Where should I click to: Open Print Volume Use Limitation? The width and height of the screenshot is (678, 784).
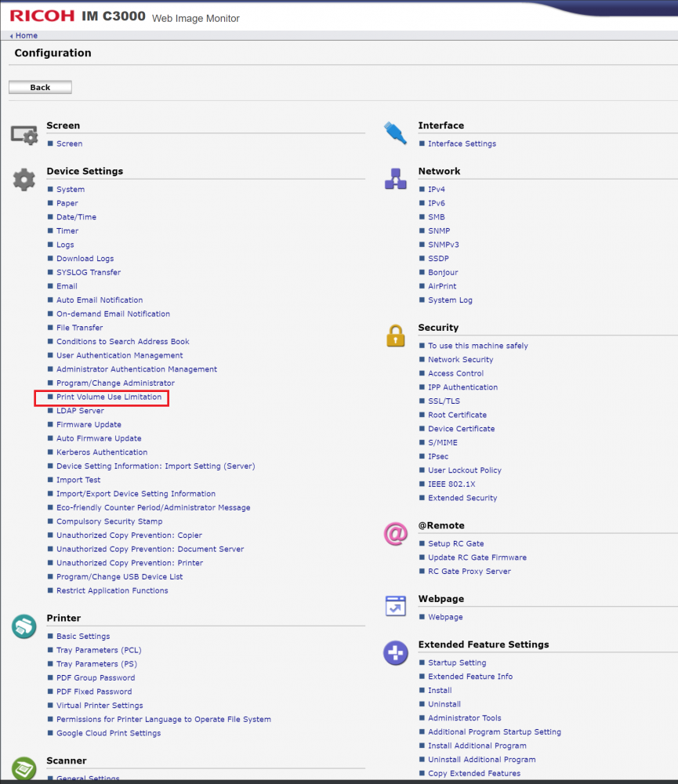coord(109,397)
